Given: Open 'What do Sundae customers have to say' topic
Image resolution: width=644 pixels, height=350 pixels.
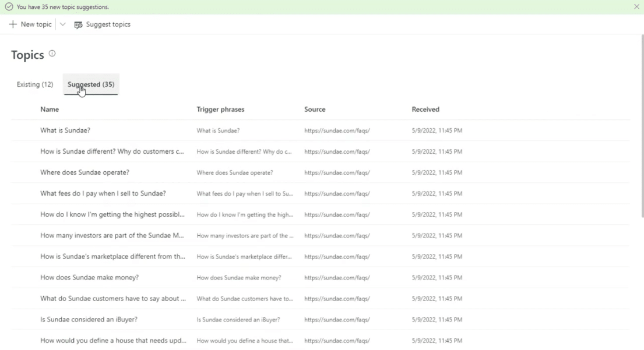Looking at the screenshot, I should click(x=113, y=298).
